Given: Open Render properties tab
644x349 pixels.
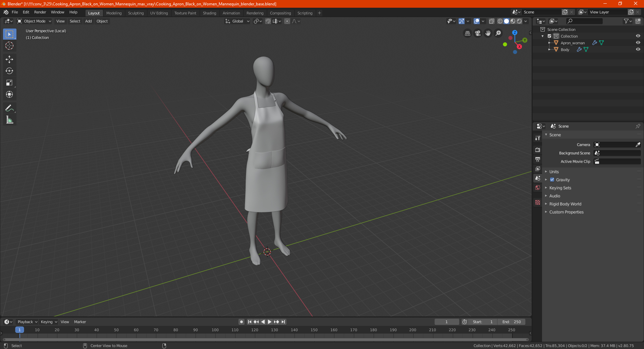Looking at the screenshot, I should click(538, 150).
